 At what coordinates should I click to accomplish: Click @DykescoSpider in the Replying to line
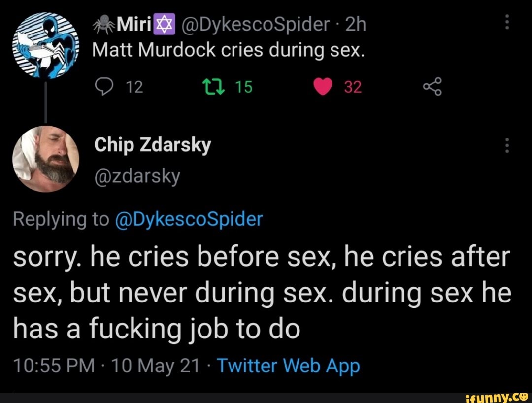coord(189,219)
